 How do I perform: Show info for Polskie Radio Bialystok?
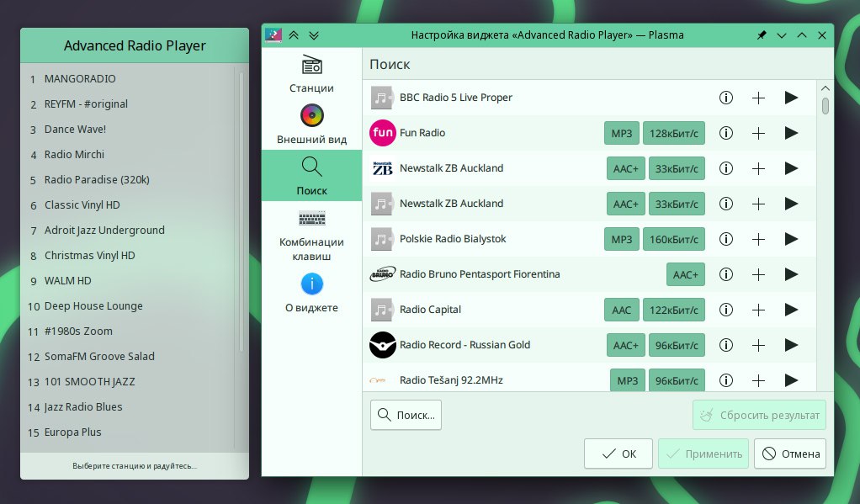pyautogui.click(x=726, y=239)
